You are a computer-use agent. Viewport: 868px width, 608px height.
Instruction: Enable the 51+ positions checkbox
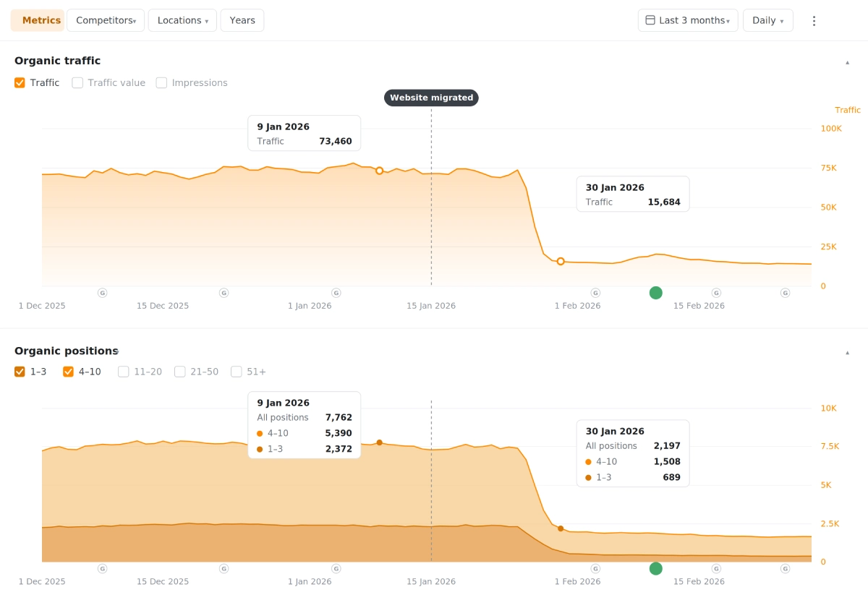[236, 372]
